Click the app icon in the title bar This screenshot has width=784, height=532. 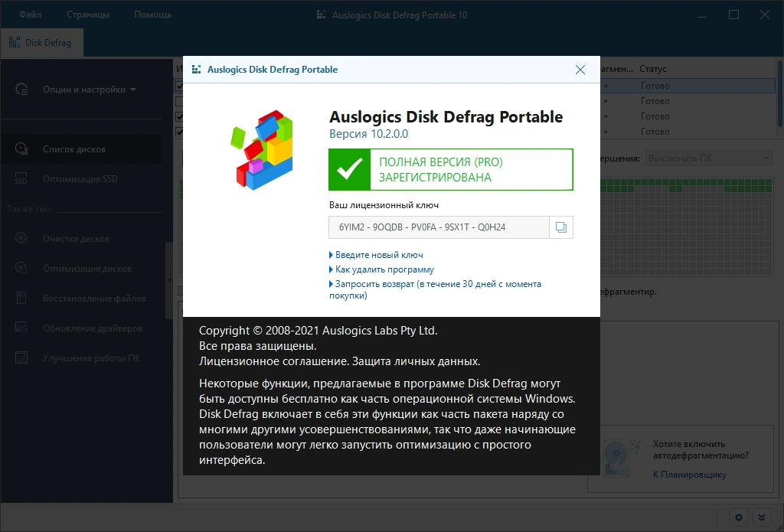322,15
